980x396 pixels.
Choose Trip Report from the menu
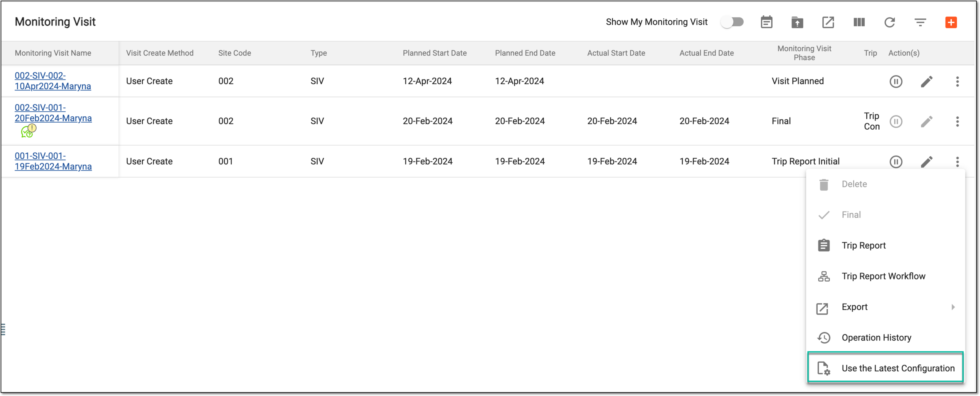coord(886,246)
